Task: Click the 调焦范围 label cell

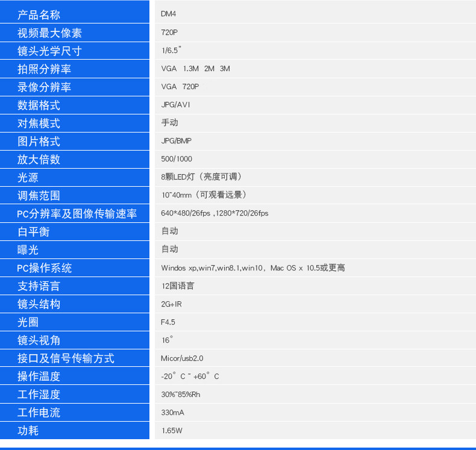Action: click(74, 195)
